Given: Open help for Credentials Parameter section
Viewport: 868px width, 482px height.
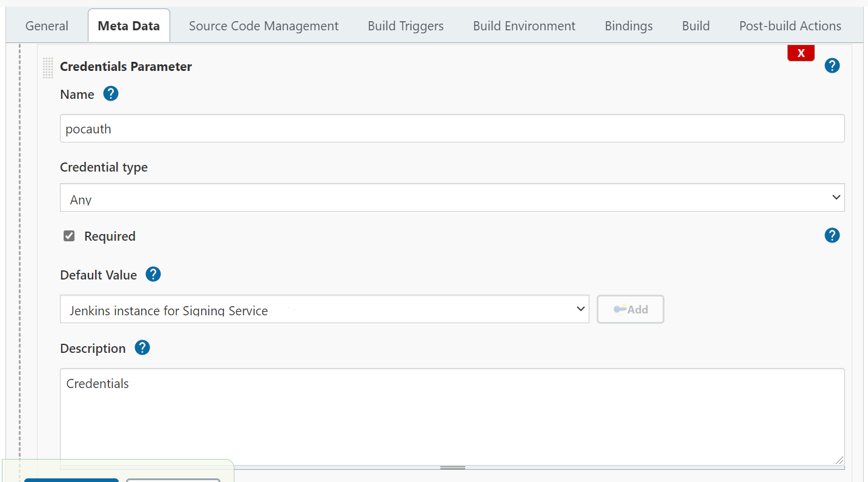Looking at the screenshot, I should (832, 65).
